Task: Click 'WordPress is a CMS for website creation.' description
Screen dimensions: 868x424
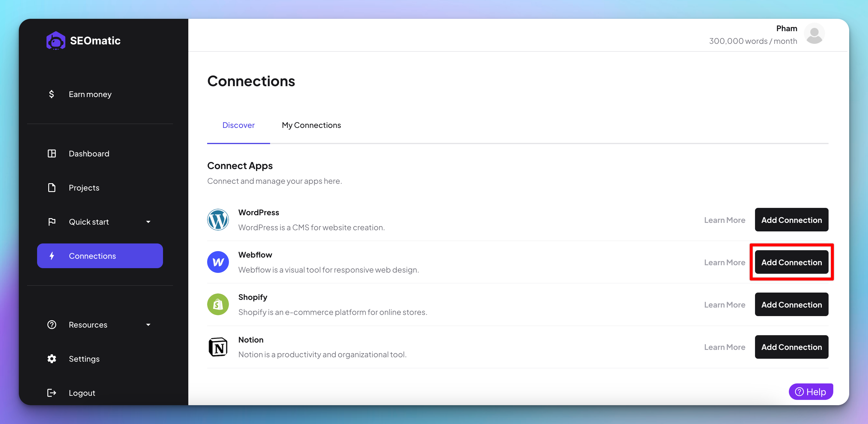Action: point(311,228)
